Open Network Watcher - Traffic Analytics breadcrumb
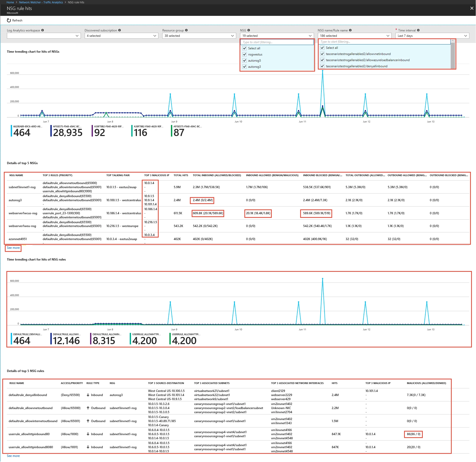This screenshot has width=476, height=462. click(x=41, y=2)
